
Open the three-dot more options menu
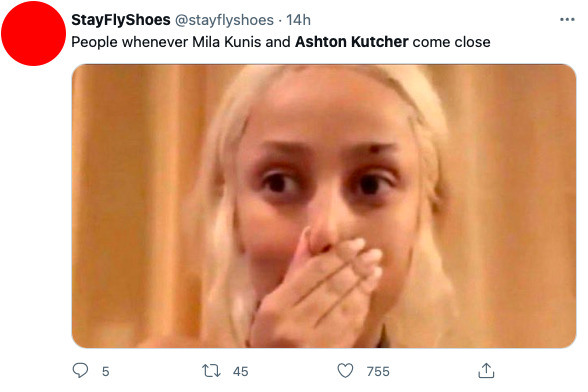click(x=567, y=20)
